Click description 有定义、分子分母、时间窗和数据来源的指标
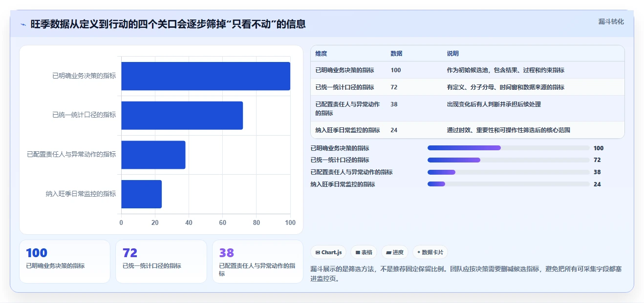644x303 pixels. coord(505,87)
